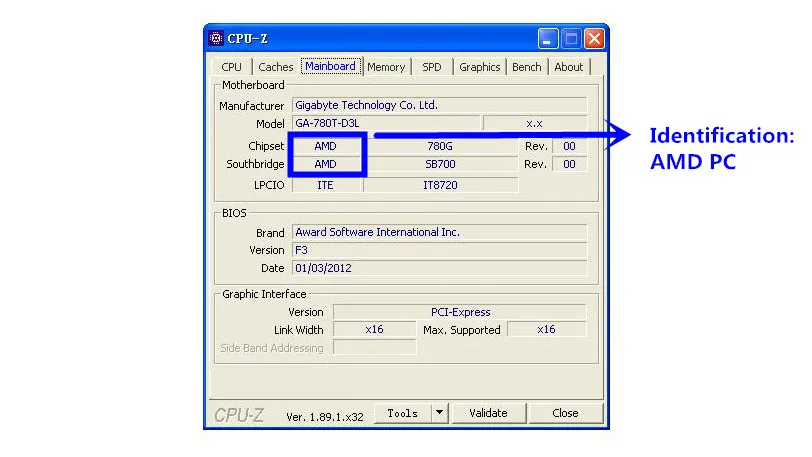The width and height of the screenshot is (812, 457).
Task: Click the model revision field x.x
Action: coord(535,123)
